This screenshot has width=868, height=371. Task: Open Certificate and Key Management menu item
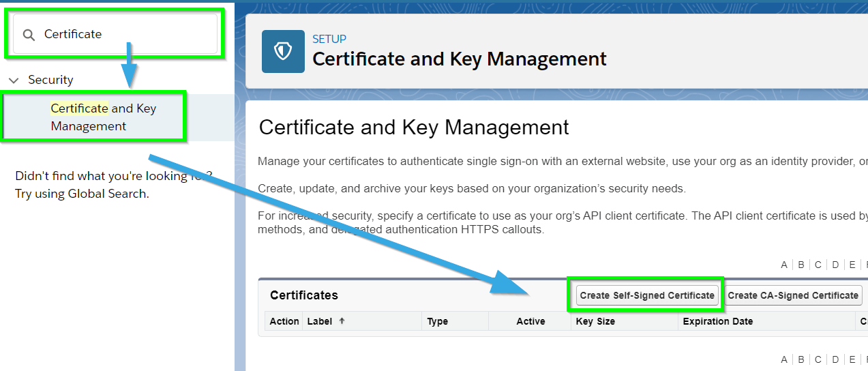coord(103,117)
